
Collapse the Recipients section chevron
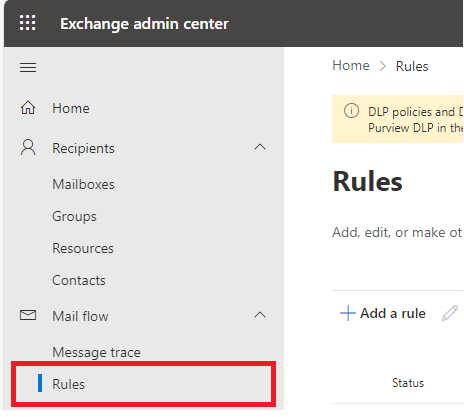coord(260,147)
